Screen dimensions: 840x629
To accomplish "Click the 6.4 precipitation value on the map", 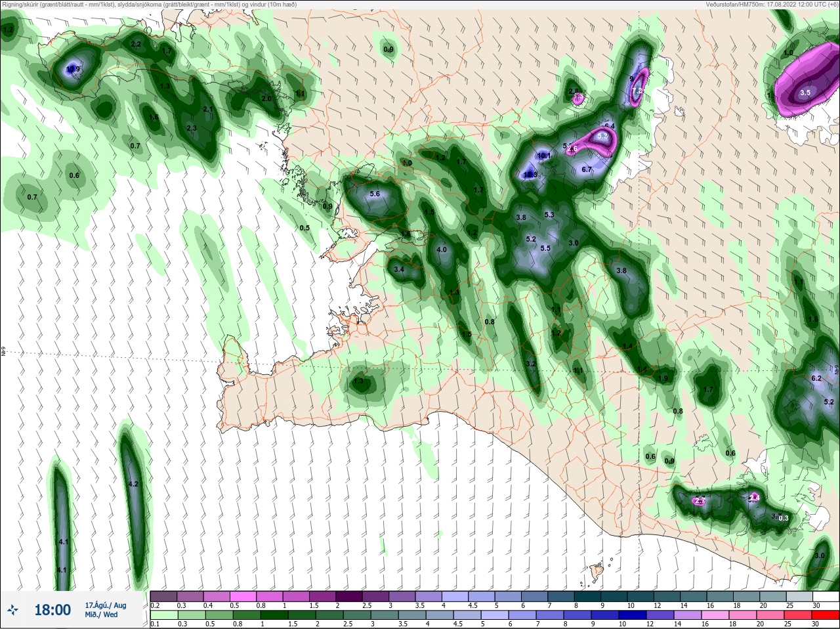I will pos(609,126).
